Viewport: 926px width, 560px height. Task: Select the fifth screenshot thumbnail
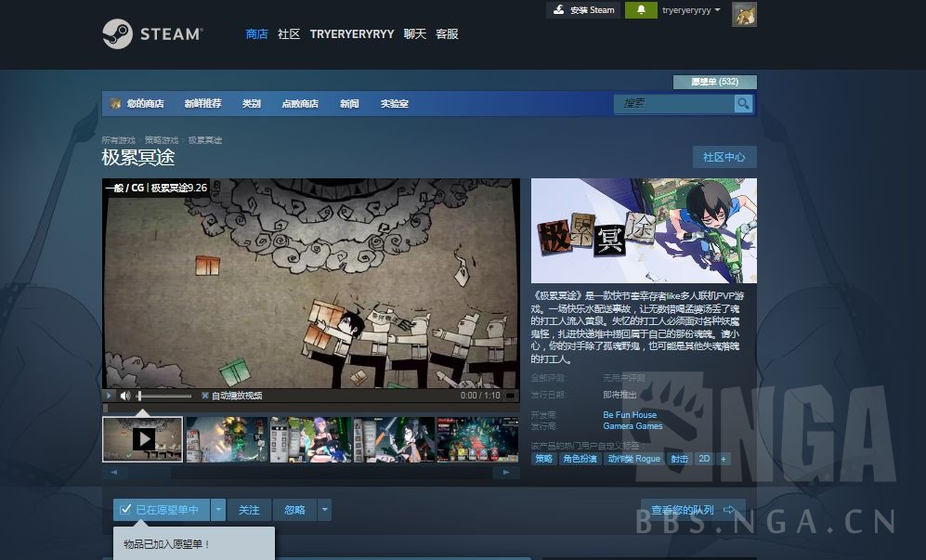coord(477,439)
